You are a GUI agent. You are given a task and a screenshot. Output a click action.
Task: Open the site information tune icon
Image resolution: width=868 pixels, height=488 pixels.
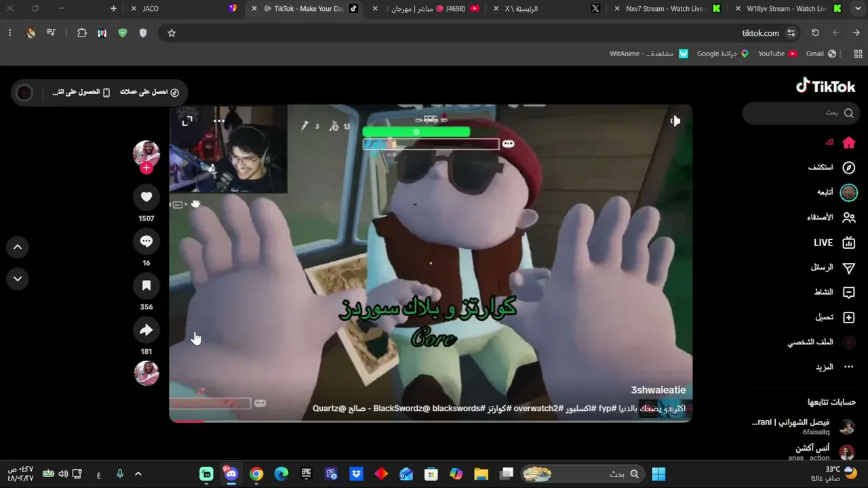coord(791,33)
